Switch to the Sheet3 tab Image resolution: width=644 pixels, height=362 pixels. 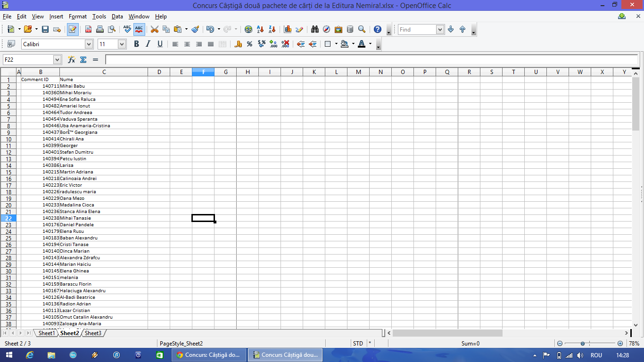click(x=93, y=333)
